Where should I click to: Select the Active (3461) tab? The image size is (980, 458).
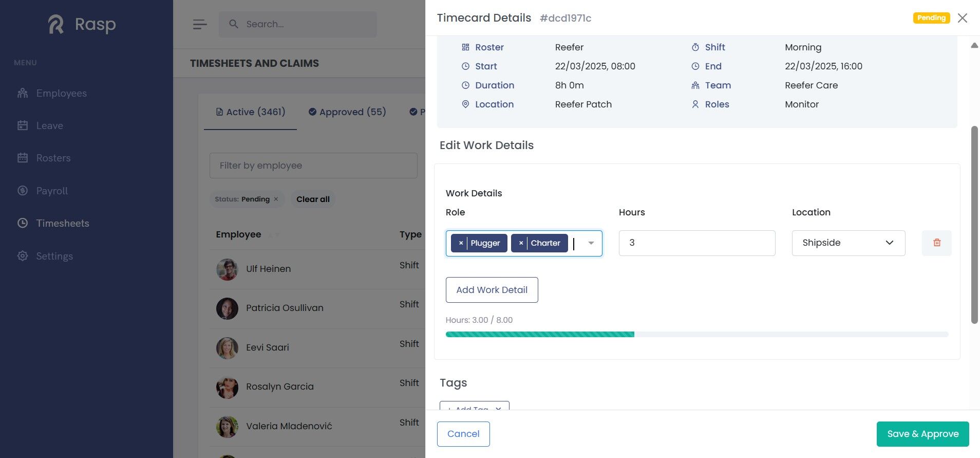click(250, 112)
